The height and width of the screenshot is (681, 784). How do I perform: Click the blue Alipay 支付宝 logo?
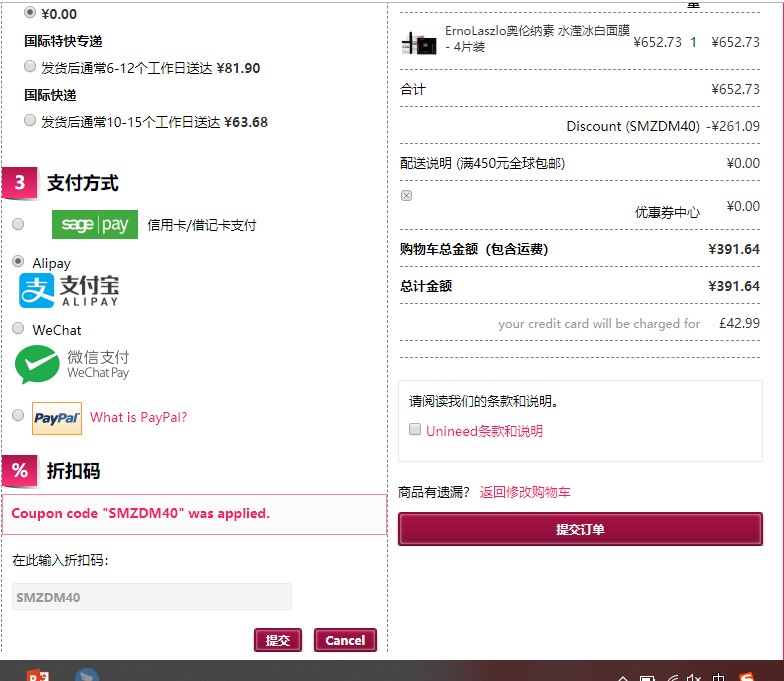pyautogui.click(x=69, y=290)
